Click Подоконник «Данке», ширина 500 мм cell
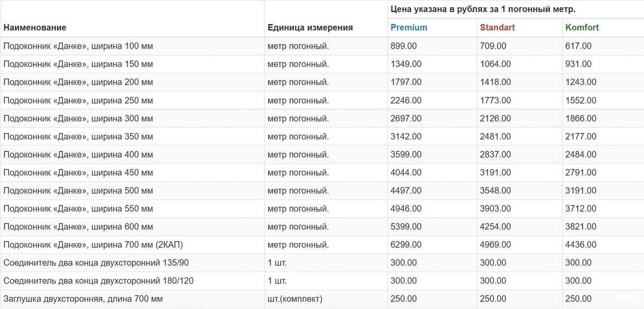The height and width of the screenshot is (309, 644). (78, 191)
